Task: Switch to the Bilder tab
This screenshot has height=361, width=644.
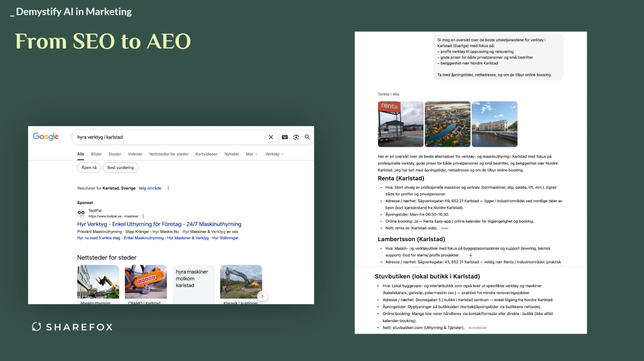Action: click(96, 154)
